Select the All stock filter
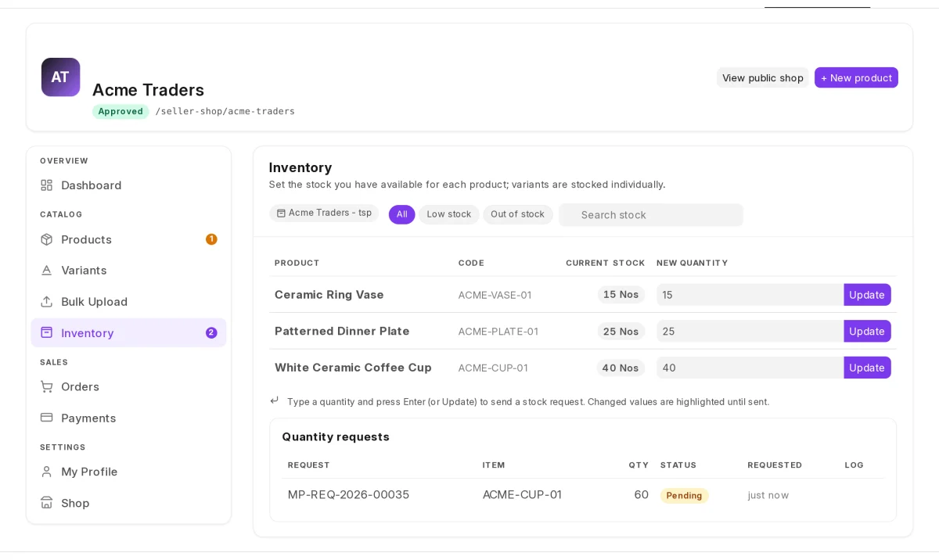939x560 pixels. 401,214
